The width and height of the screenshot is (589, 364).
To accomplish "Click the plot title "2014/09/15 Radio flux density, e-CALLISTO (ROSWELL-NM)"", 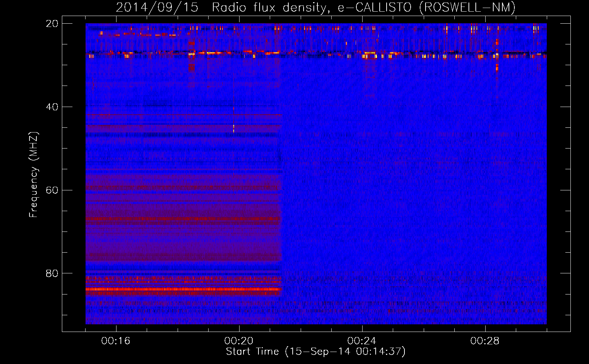I will 316,7.
